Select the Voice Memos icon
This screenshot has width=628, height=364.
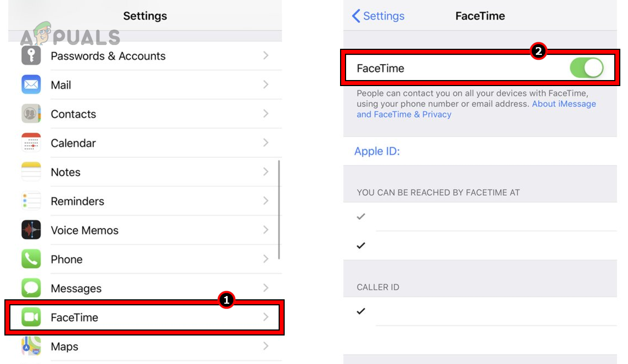click(x=31, y=230)
